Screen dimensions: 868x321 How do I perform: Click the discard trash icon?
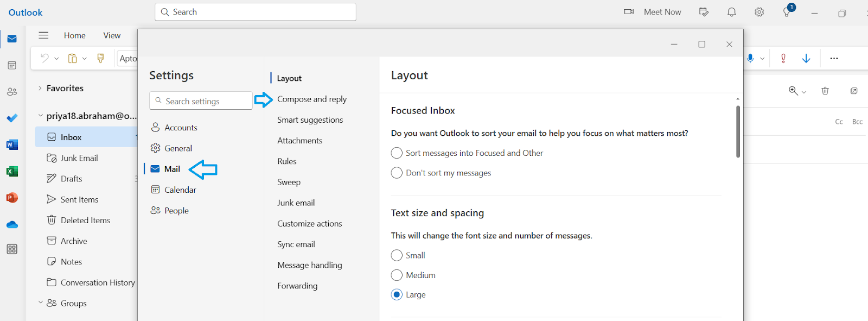point(825,91)
